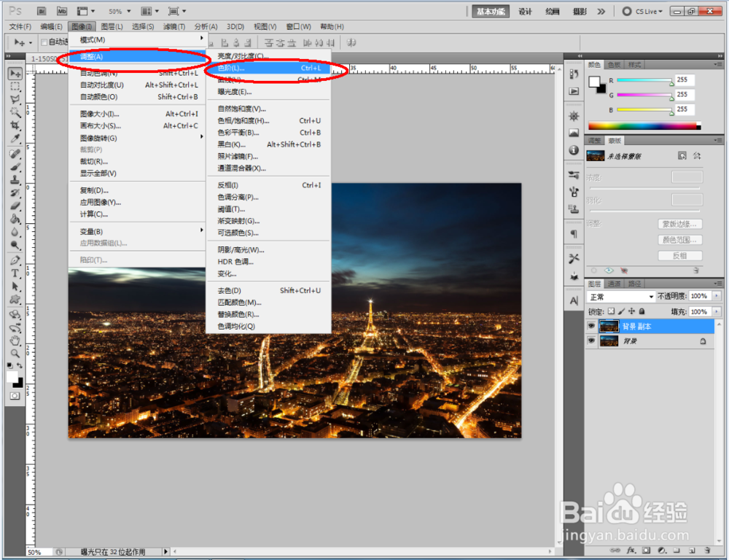Click the R channel slider
Image resolution: width=729 pixels, height=560 pixels.
644,80
